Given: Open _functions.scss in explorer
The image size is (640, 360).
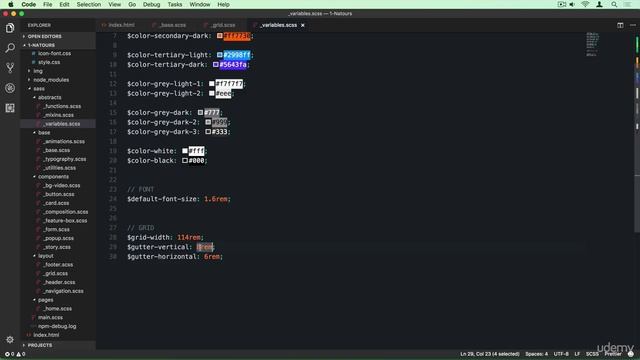Looking at the screenshot, I should 62,106.
